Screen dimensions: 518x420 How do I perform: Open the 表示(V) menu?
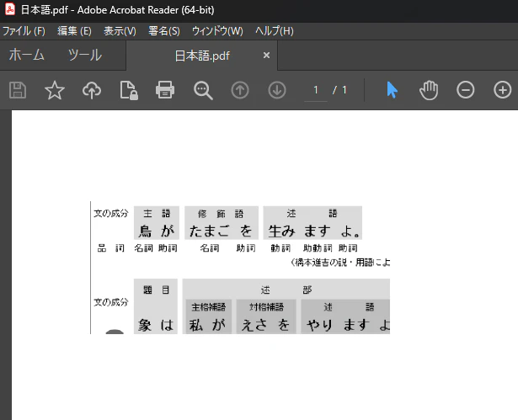[x=120, y=31]
